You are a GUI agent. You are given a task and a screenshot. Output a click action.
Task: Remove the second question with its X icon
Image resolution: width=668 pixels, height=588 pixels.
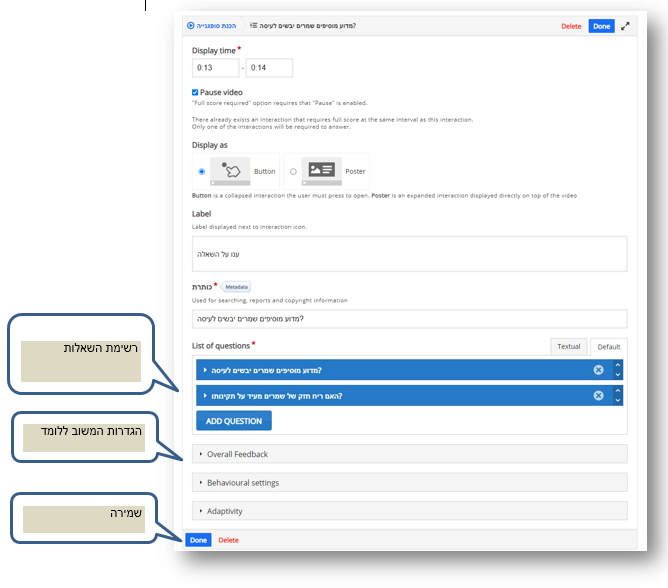pyautogui.click(x=598, y=395)
